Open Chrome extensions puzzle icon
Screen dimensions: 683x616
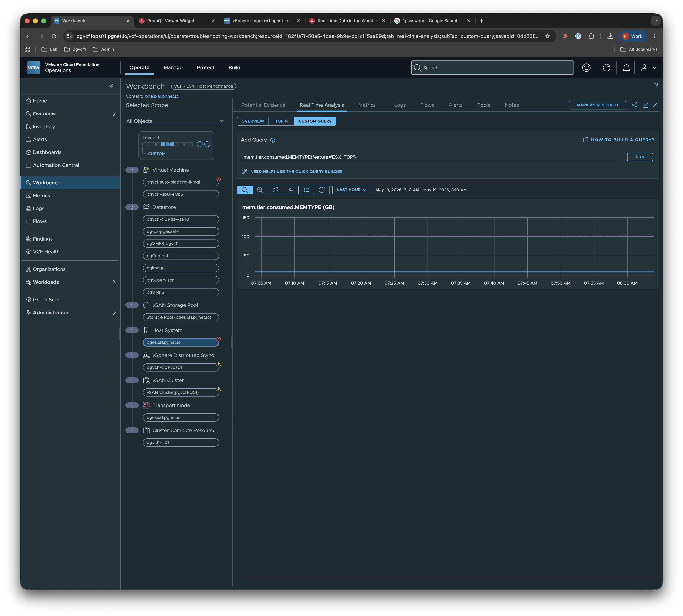point(591,36)
